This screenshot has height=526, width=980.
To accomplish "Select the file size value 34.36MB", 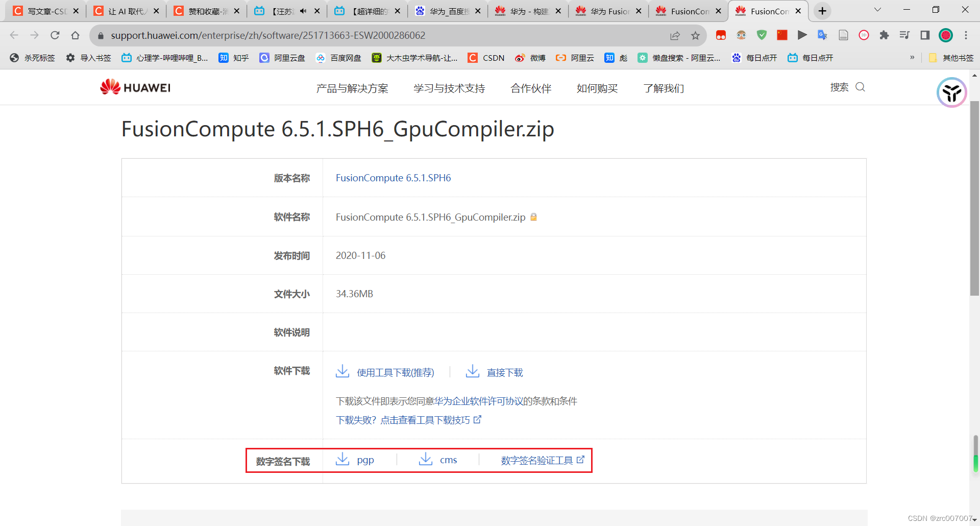I will 354,294.
